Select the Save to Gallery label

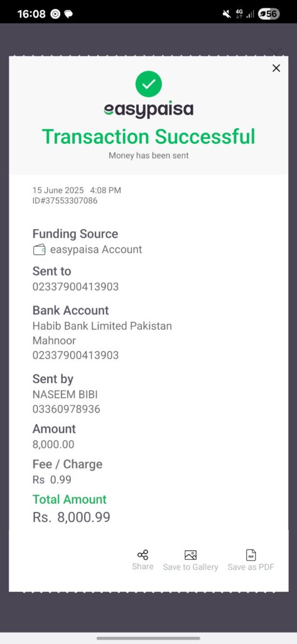point(190,567)
